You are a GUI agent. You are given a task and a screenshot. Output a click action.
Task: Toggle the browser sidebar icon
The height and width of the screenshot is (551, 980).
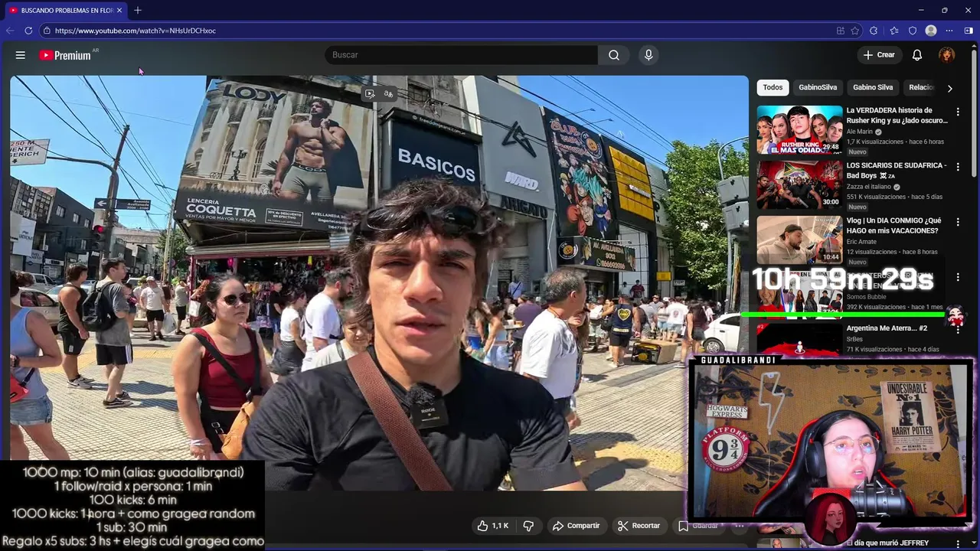pos(969,31)
